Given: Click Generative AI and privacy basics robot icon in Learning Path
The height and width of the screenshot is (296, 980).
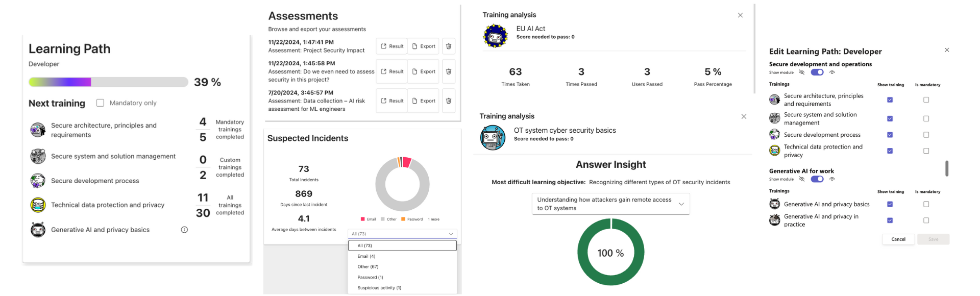Looking at the screenshot, I should [x=38, y=230].
